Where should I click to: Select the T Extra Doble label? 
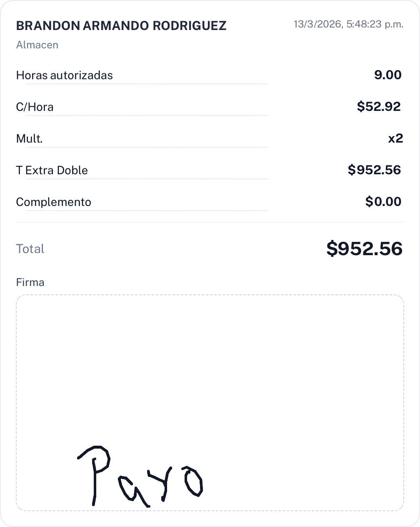52,171
